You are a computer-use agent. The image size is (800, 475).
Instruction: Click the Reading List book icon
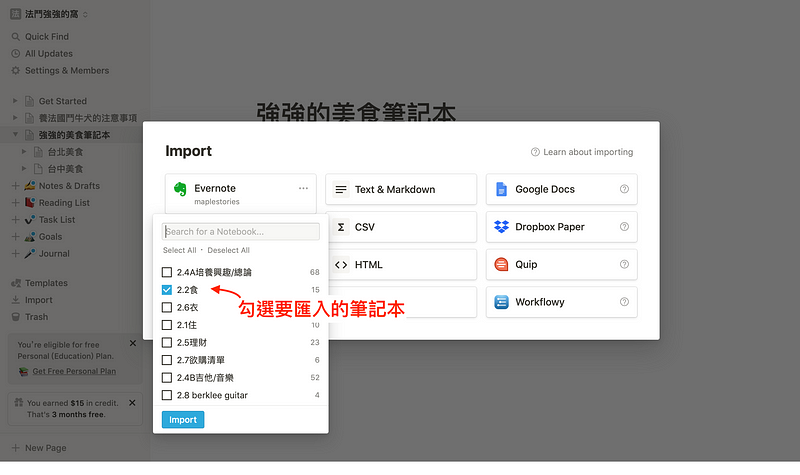(30, 203)
